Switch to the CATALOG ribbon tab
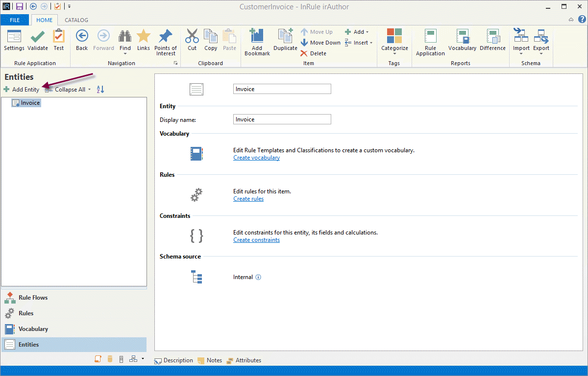The image size is (588, 376). click(76, 20)
